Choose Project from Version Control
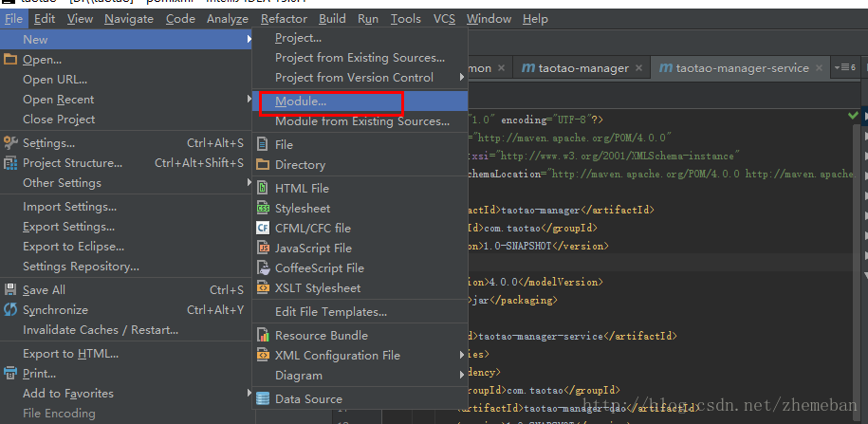The height and width of the screenshot is (424, 868). tap(354, 78)
